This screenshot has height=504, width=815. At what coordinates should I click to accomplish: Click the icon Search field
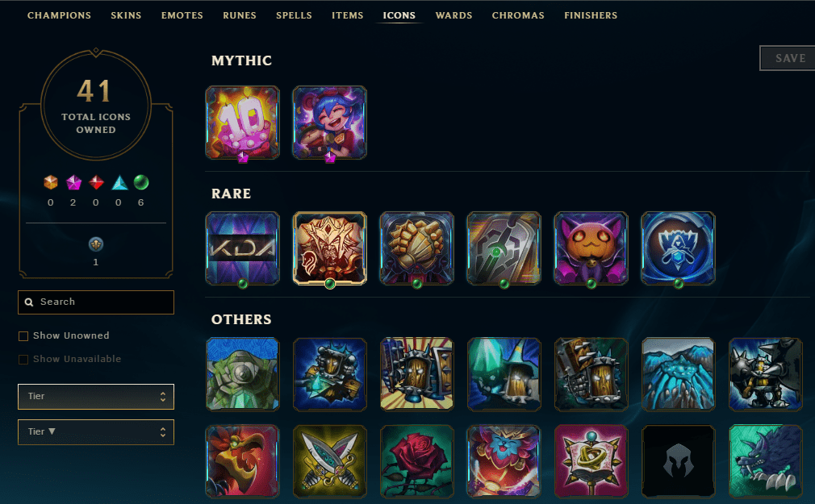pyautogui.click(x=96, y=302)
